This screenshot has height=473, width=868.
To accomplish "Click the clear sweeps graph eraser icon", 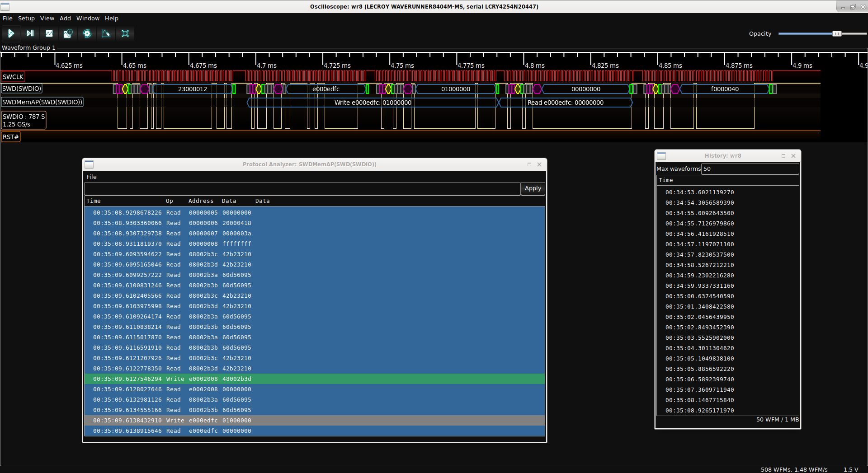I will pos(106,33).
